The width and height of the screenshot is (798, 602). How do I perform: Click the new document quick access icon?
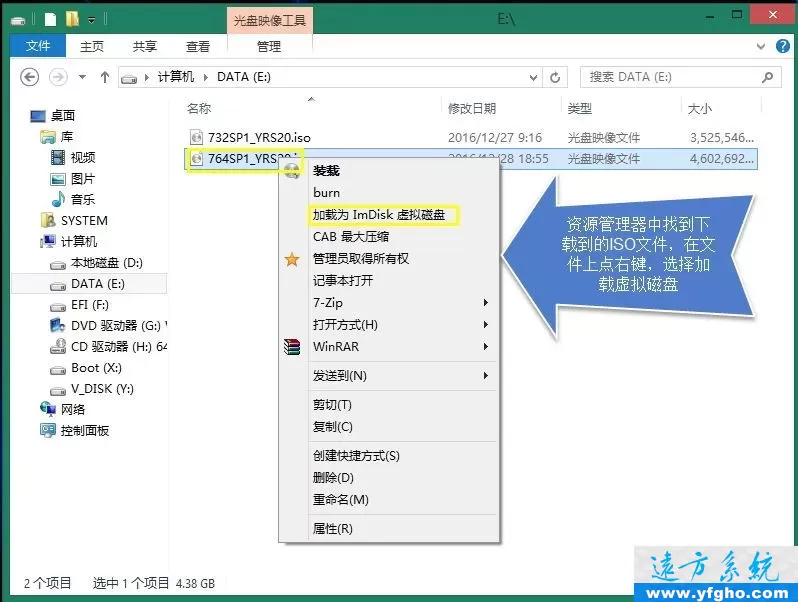(50, 19)
